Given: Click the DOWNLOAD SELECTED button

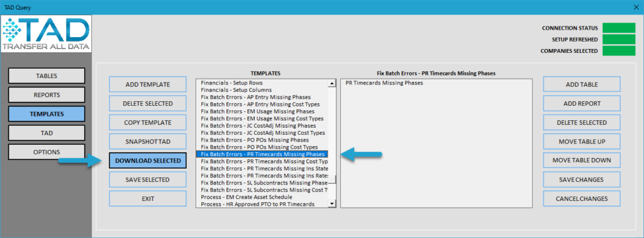Looking at the screenshot, I should [x=147, y=161].
